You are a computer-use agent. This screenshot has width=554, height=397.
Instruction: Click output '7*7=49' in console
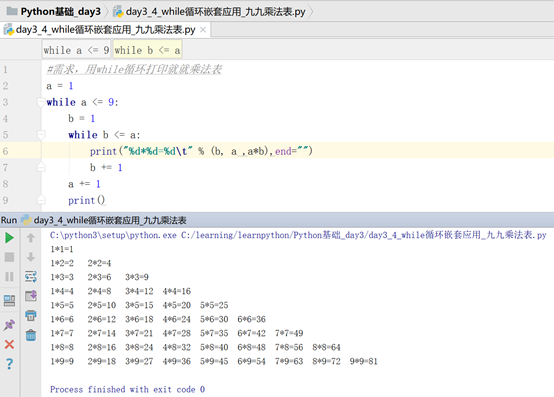click(x=289, y=333)
